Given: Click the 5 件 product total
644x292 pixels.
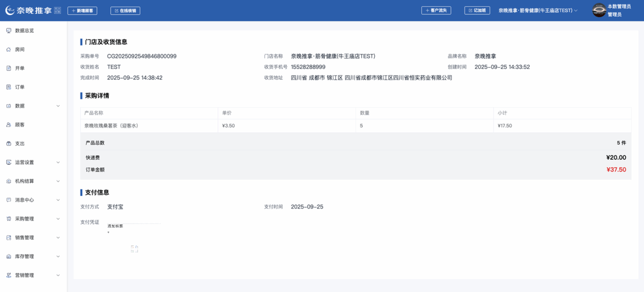Looking at the screenshot, I should pyautogui.click(x=622, y=143).
